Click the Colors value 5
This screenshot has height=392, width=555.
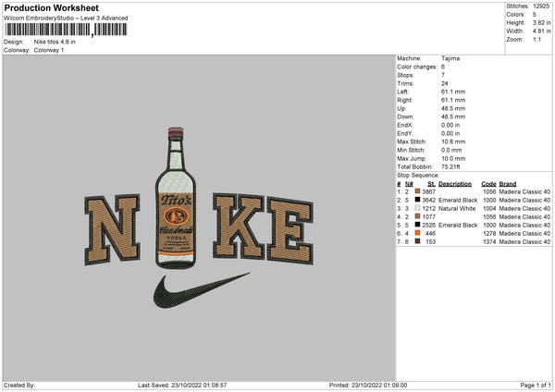point(535,15)
